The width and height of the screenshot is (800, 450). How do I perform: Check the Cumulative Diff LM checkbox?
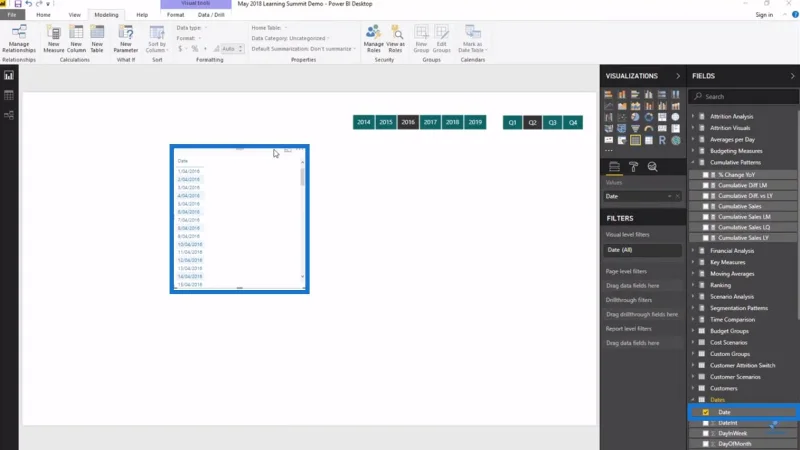[x=706, y=185]
